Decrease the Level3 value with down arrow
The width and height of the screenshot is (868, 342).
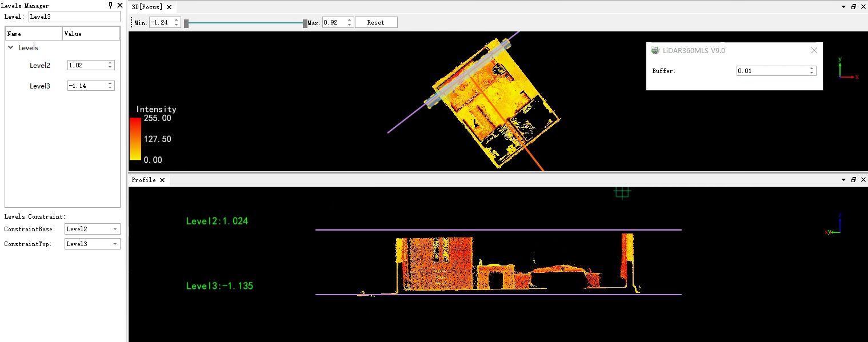[x=110, y=88]
